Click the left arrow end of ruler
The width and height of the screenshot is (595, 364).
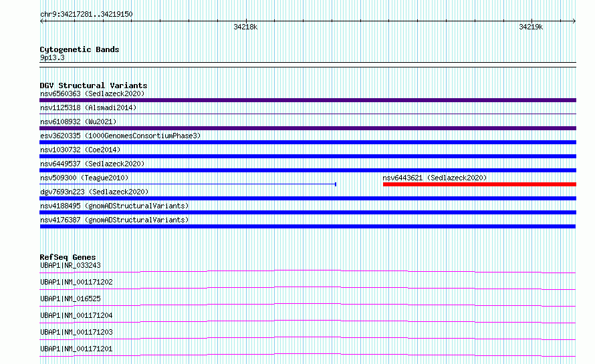[x=42, y=21]
